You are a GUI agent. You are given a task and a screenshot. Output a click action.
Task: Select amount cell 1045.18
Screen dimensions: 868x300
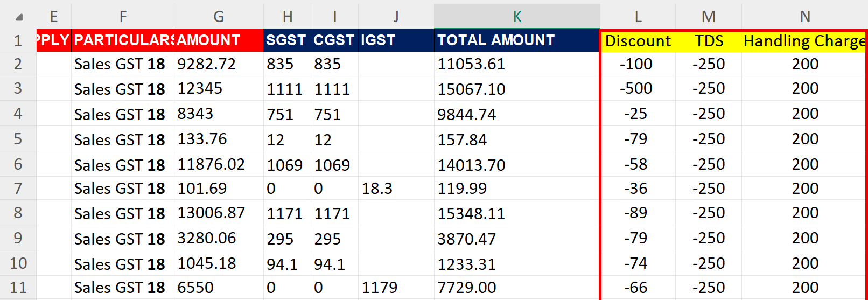click(x=219, y=263)
